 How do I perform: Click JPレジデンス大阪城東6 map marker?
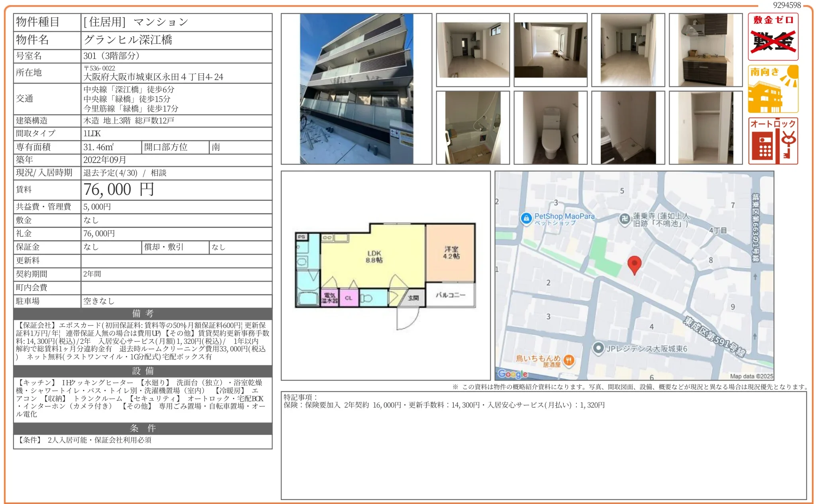598,348
